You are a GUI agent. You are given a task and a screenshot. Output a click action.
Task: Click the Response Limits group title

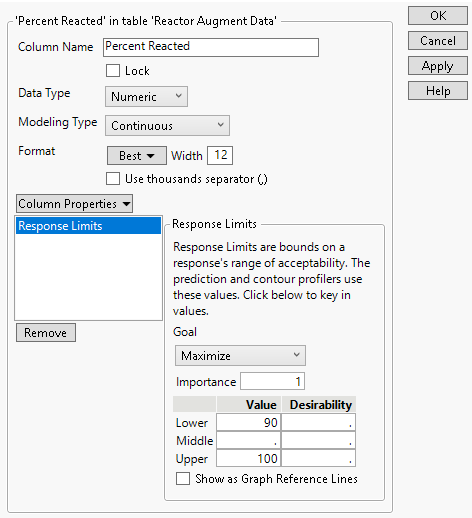click(x=214, y=224)
